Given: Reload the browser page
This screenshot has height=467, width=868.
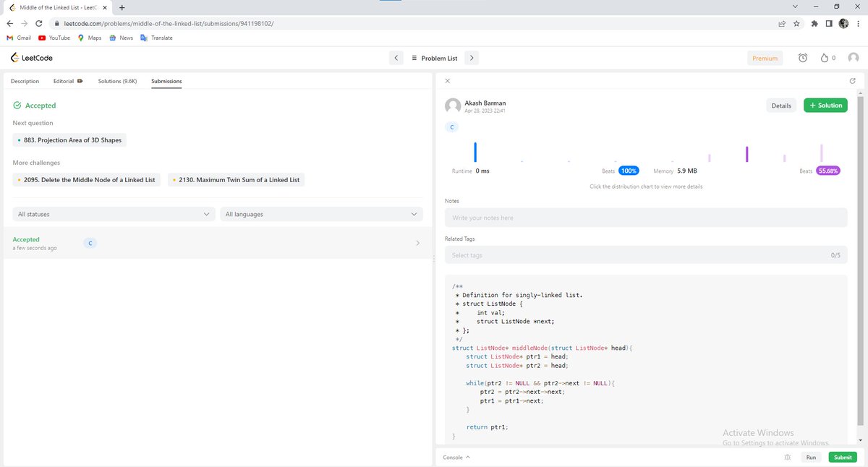Looking at the screenshot, I should point(38,23).
